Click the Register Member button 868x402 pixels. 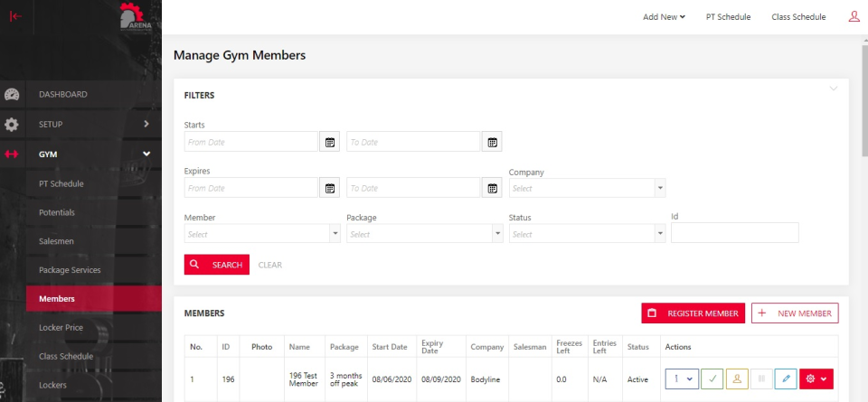tap(693, 313)
